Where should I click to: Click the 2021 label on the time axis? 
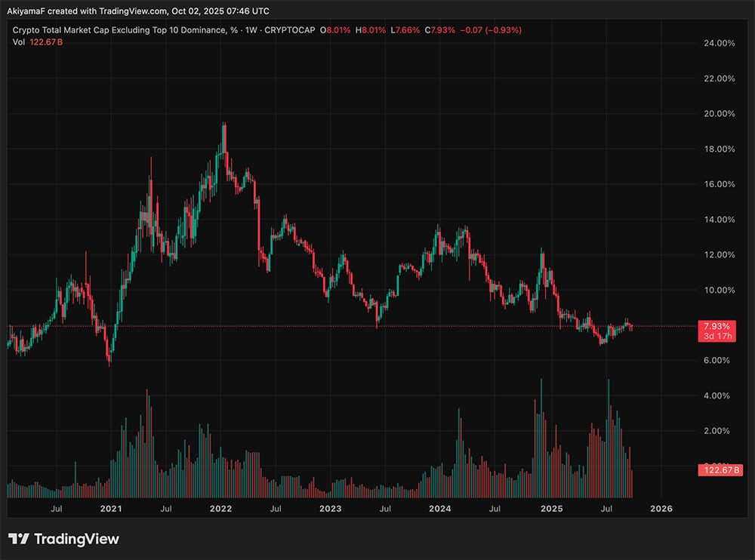[111, 509]
